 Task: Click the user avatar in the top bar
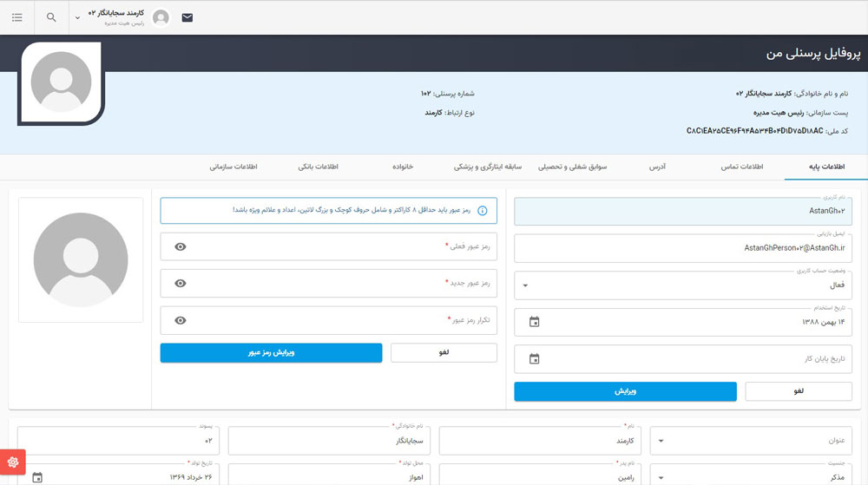(161, 17)
